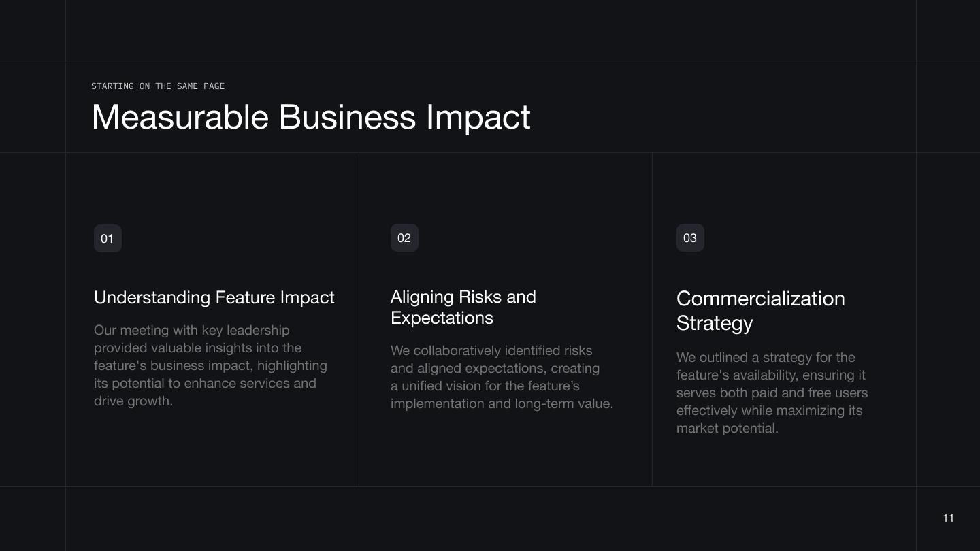The image size is (980, 551).
Task: Click vertical divider between second and third columns
Action: pyautogui.click(x=652, y=320)
